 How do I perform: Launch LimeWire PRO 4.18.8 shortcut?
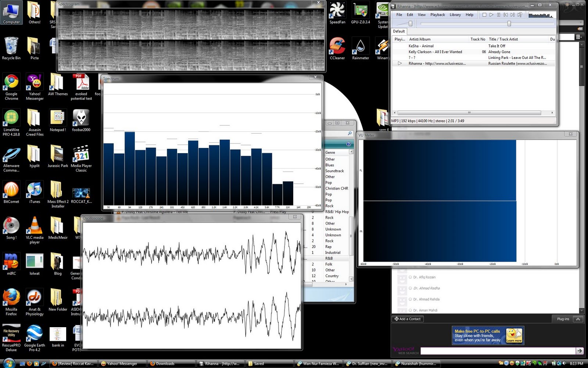tap(11, 123)
